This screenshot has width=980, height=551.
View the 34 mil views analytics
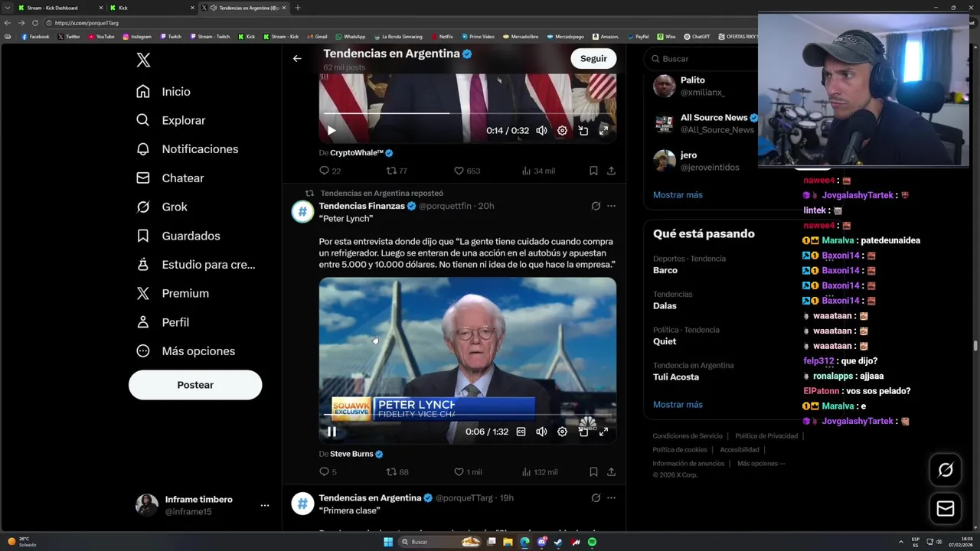pyautogui.click(x=538, y=171)
